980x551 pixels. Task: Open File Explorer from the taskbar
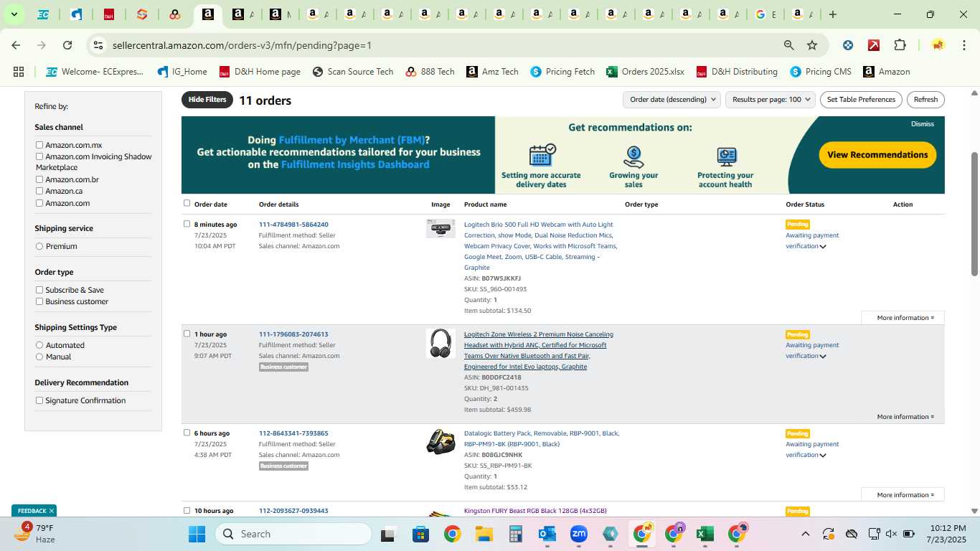click(484, 534)
